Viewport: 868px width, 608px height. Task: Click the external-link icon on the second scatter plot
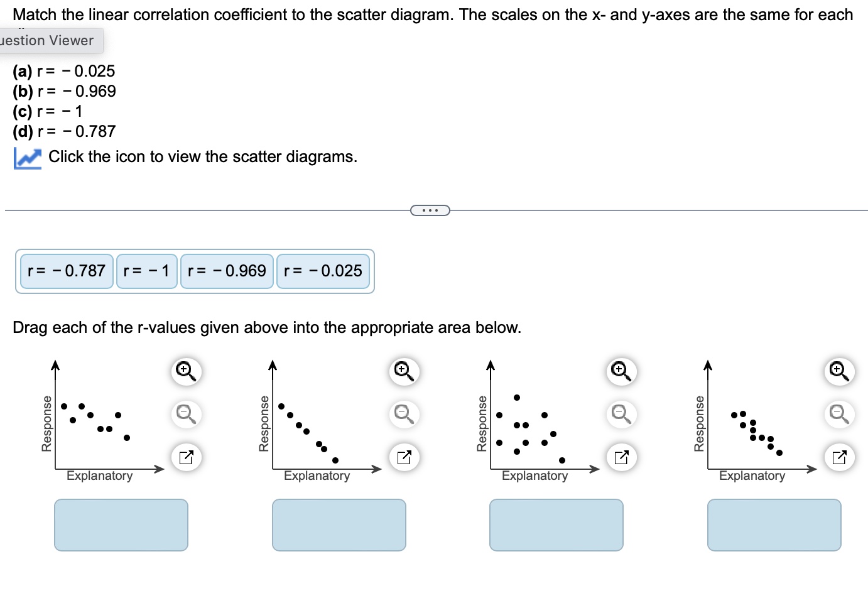404,457
